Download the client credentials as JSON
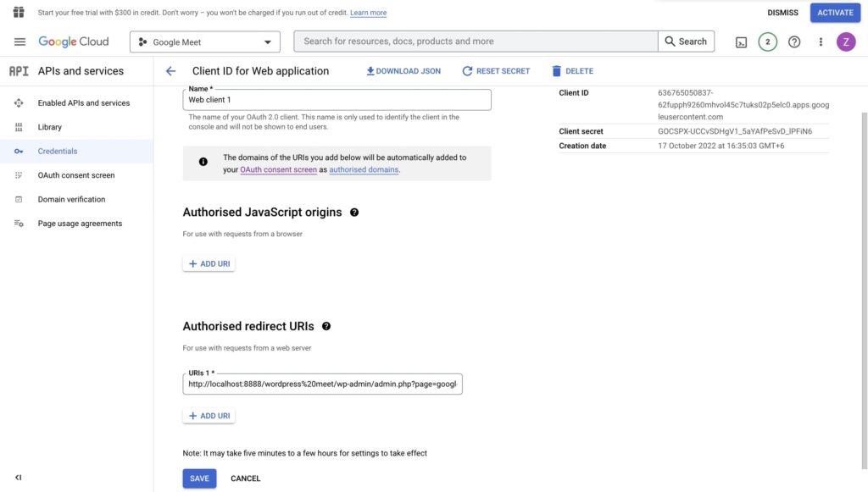 pyautogui.click(x=403, y=70)
